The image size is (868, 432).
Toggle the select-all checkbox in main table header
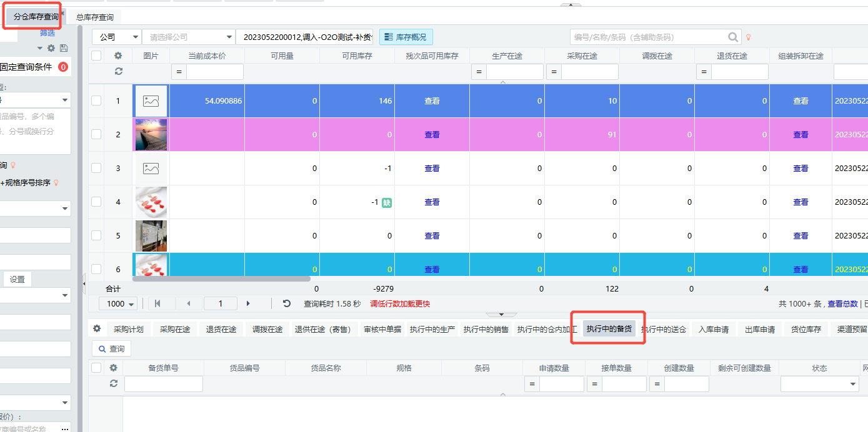coord(96,56)
